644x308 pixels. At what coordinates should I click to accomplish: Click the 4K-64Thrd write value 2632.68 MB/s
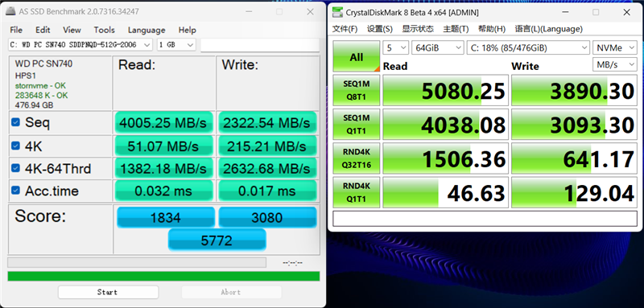click(x=267, y=168)
